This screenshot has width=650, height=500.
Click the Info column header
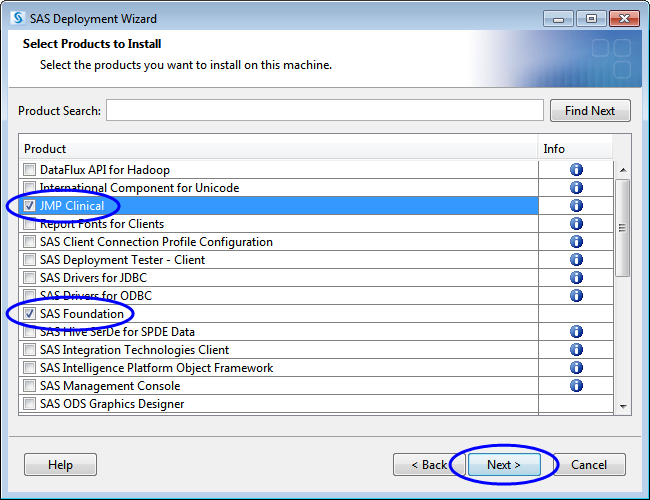point(575,149)
